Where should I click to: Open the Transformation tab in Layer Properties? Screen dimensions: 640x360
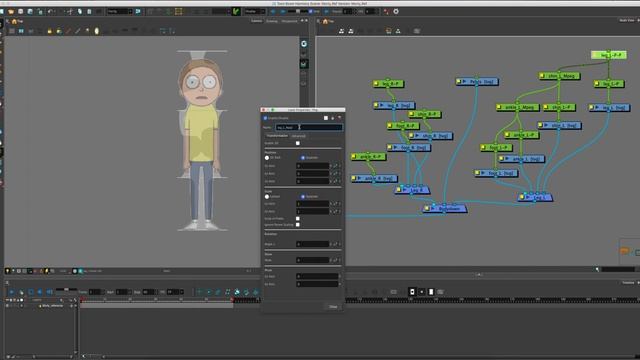(x=277, y=136)
